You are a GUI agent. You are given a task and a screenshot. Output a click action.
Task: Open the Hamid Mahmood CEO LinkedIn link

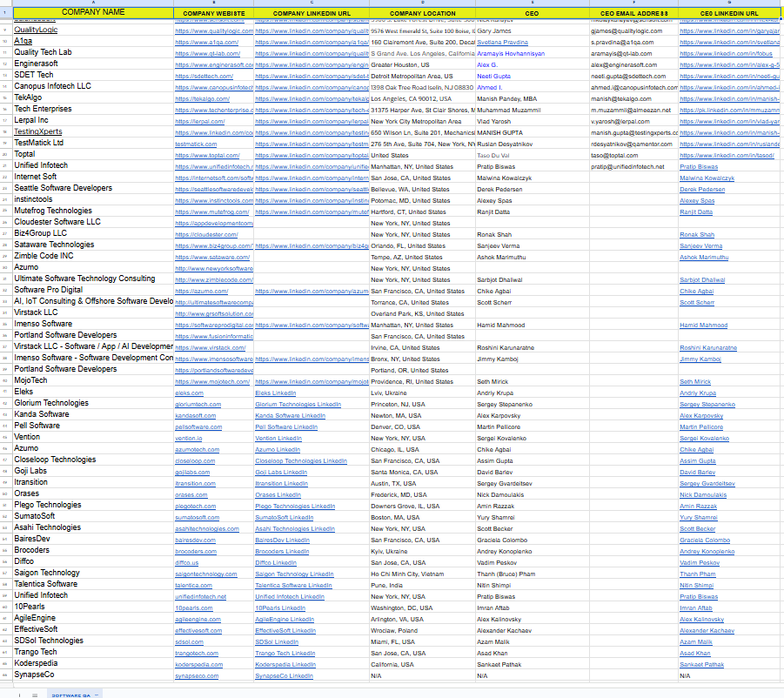[703, 325]
